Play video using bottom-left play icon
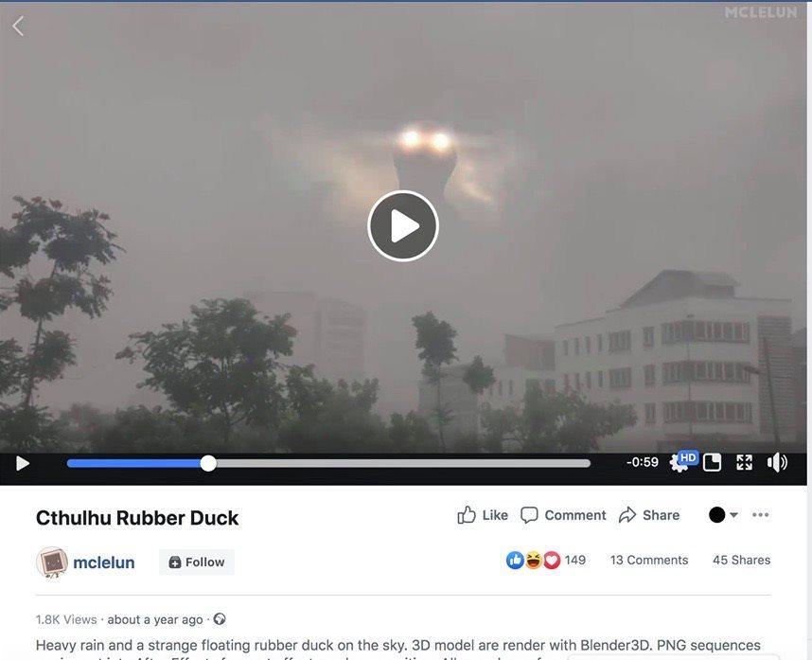 [x=23, y=463]
